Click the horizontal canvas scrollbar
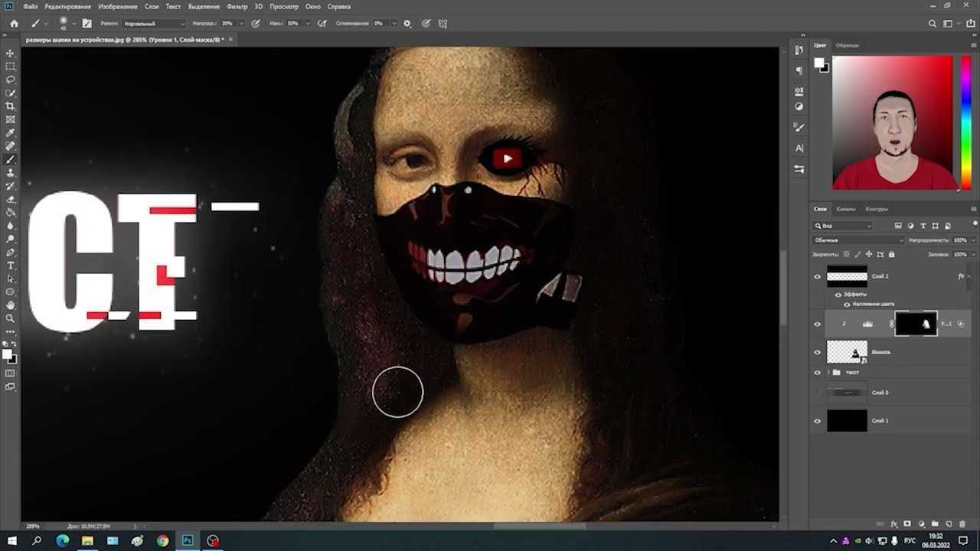The image size is (980, 551). [540, 526]
